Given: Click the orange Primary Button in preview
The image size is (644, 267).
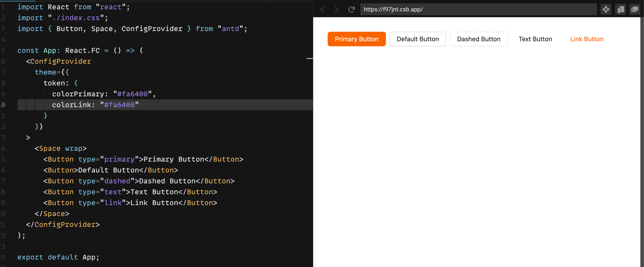Looking at the screenshot, I should click(x=356, y=39).
